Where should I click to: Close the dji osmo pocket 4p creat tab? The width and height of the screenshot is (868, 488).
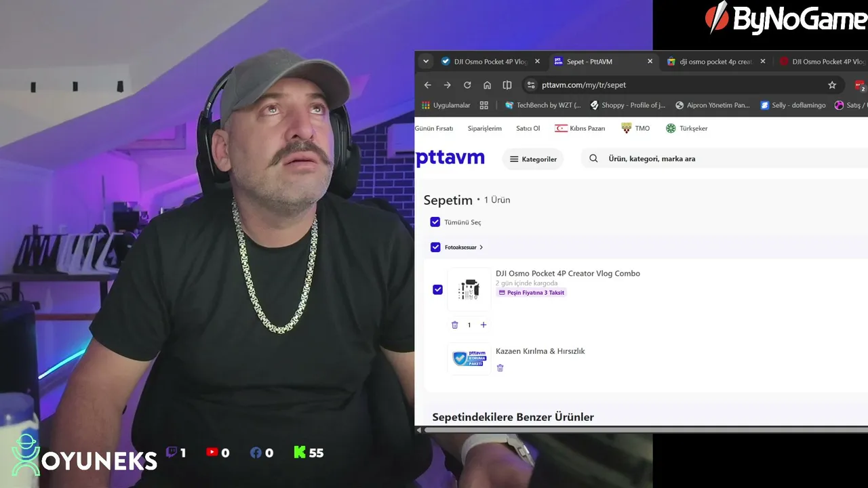(x=762, y=61)
